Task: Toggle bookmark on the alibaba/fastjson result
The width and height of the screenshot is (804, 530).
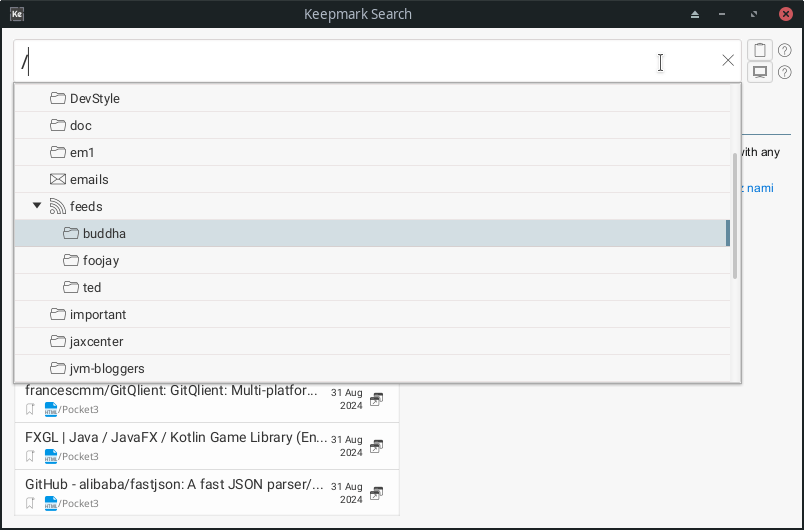Action: pyautogui.click(x=31, y=503)
